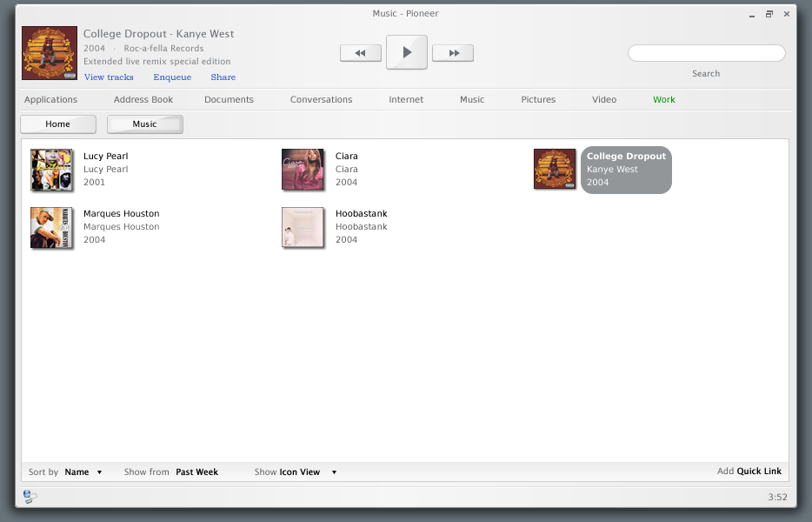Skip forward with fast-forward button
812x522 pixels.
coord(453,53)
